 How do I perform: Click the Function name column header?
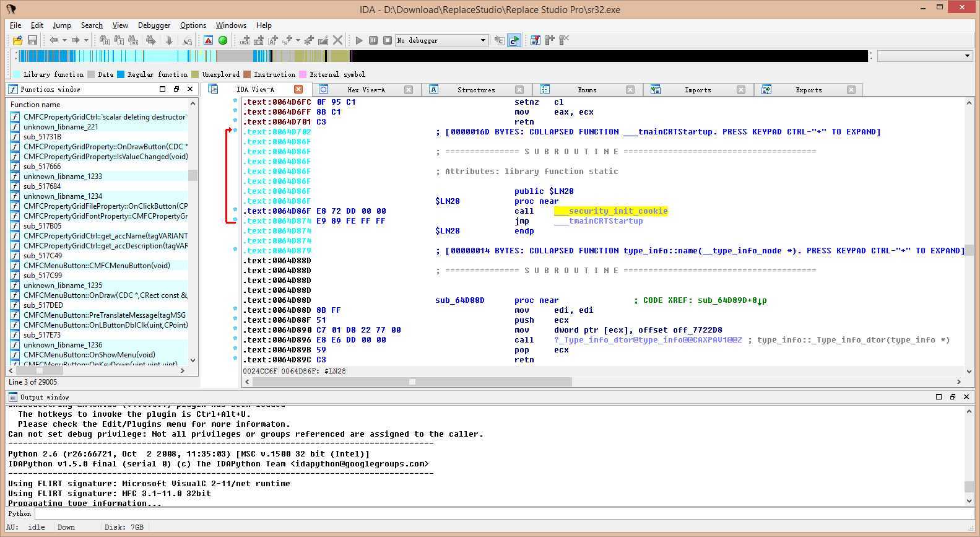tap(97, 105)
